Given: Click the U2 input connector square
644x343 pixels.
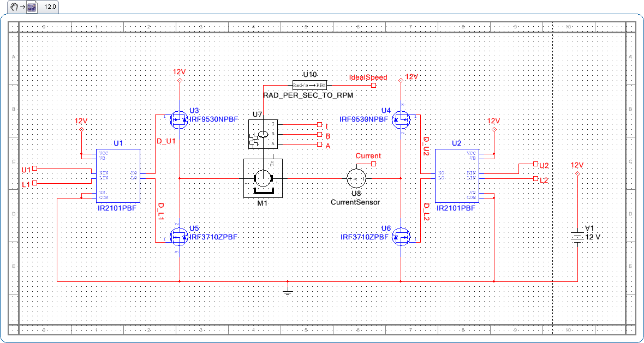Looking at the screenshot, I should coord(535,163).
